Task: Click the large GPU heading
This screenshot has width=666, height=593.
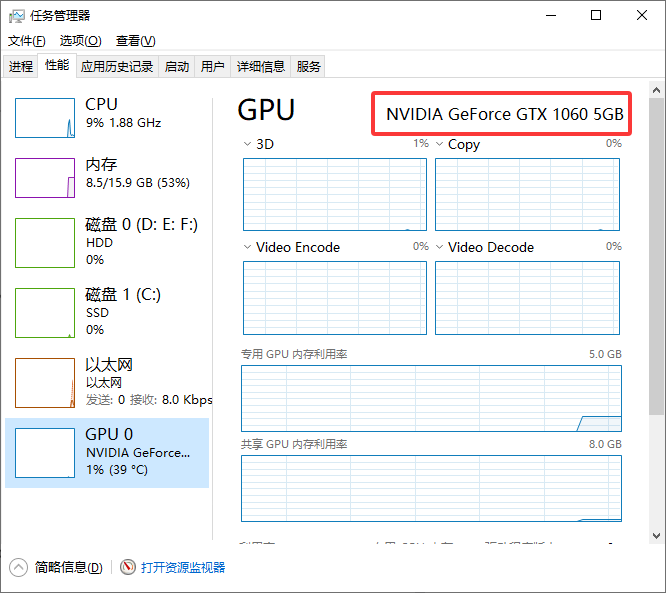Action: tap(266, 110)
